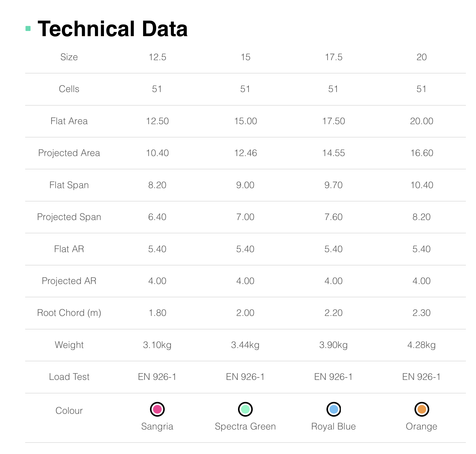Choose the Spectra Green colour circle
The height and width of the screenshot is (454, 476).
click(x=245, y=409)
